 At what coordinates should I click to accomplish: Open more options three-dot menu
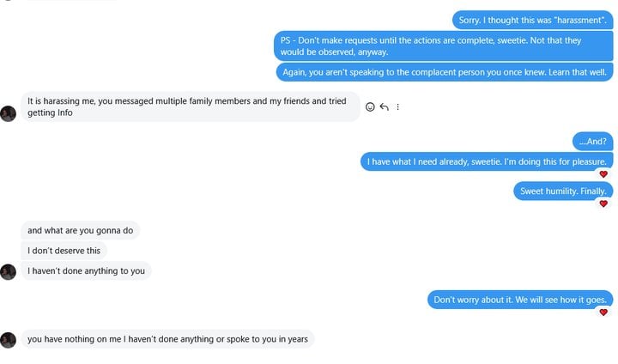coord(397,107)
